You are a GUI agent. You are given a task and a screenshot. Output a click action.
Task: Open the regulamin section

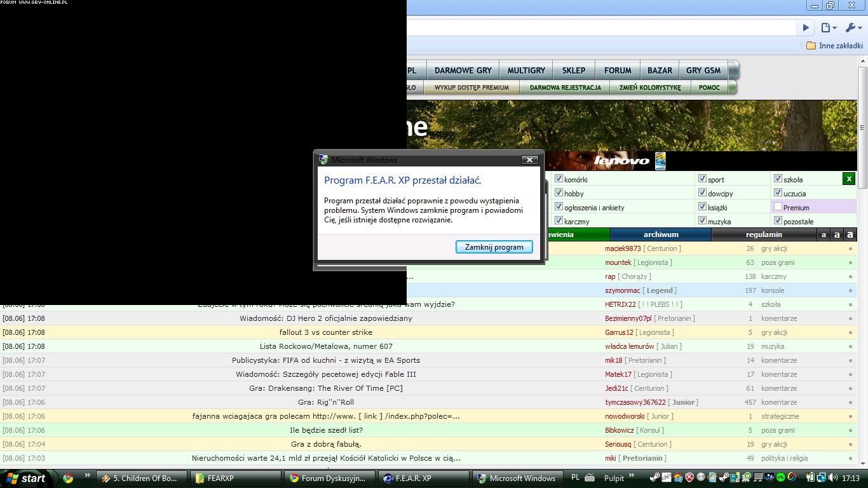point(764,234)
